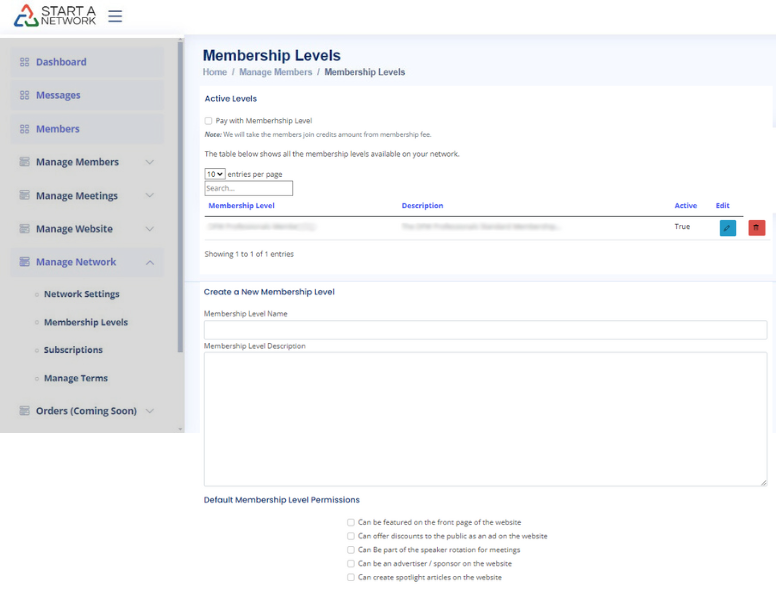This screenshot has width=776, height=593.
Task: Open Network Settings in sidebar submenu
Action: point(81,294)
